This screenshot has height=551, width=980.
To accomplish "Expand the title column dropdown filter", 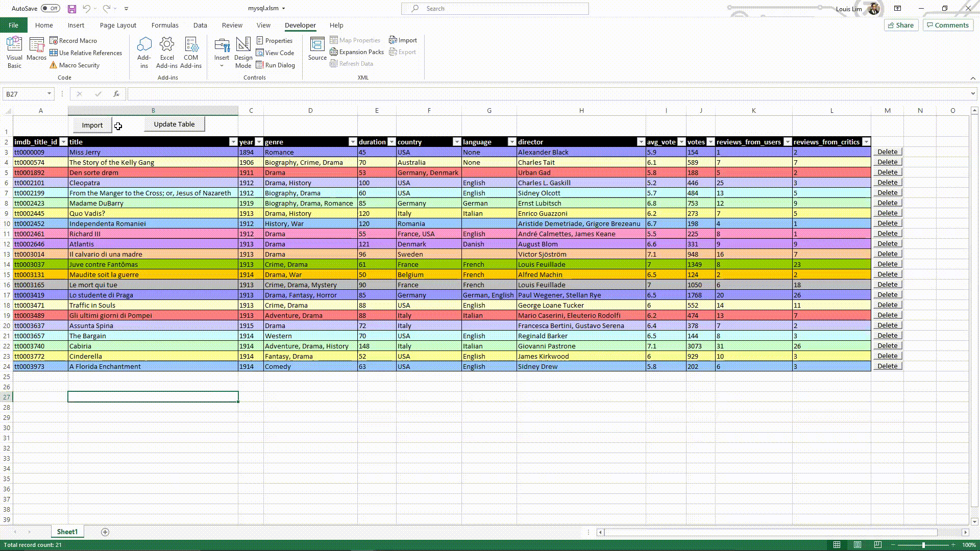I will pyautogui.click(x=234, y=142).
